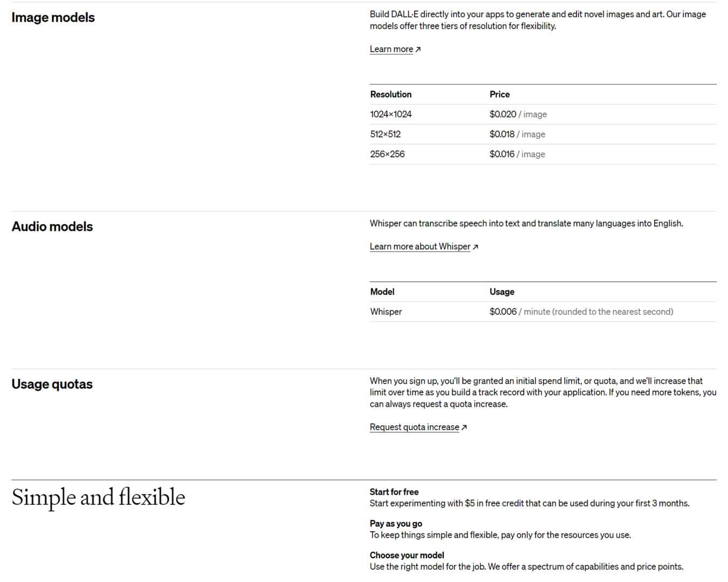
Task: Click the arrow icon after "Learn more about Whisper"
Action: 476,247
